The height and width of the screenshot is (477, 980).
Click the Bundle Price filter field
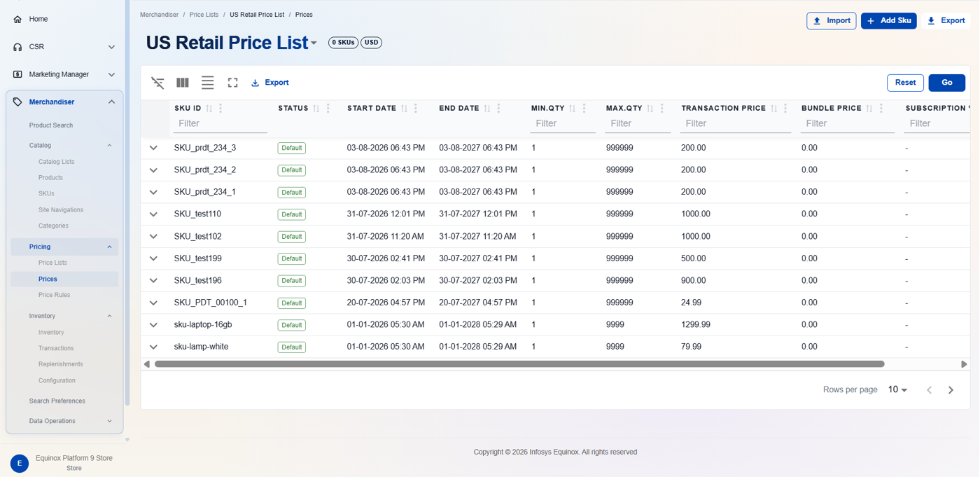click(848, 124)
